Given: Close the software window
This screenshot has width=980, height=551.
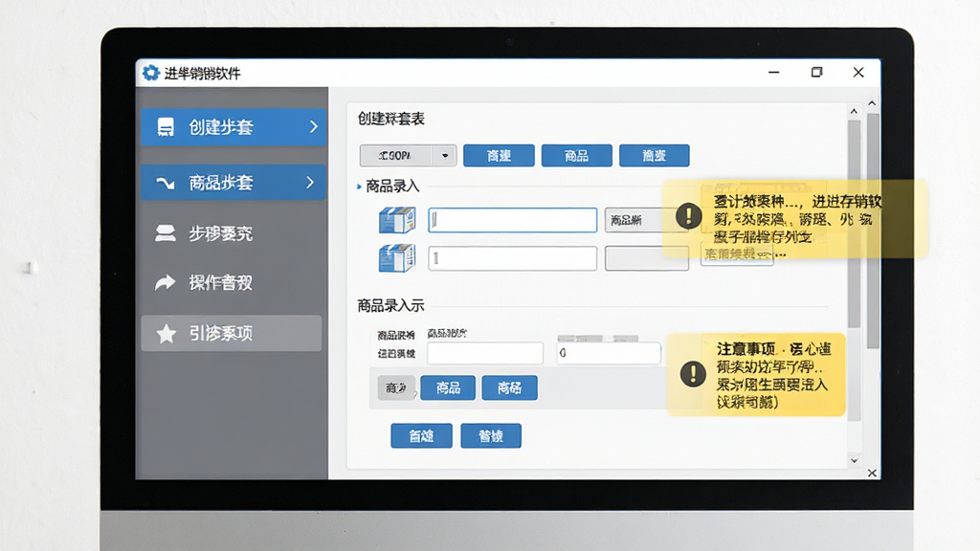Looking at the screenshot, I should point(858,73).
